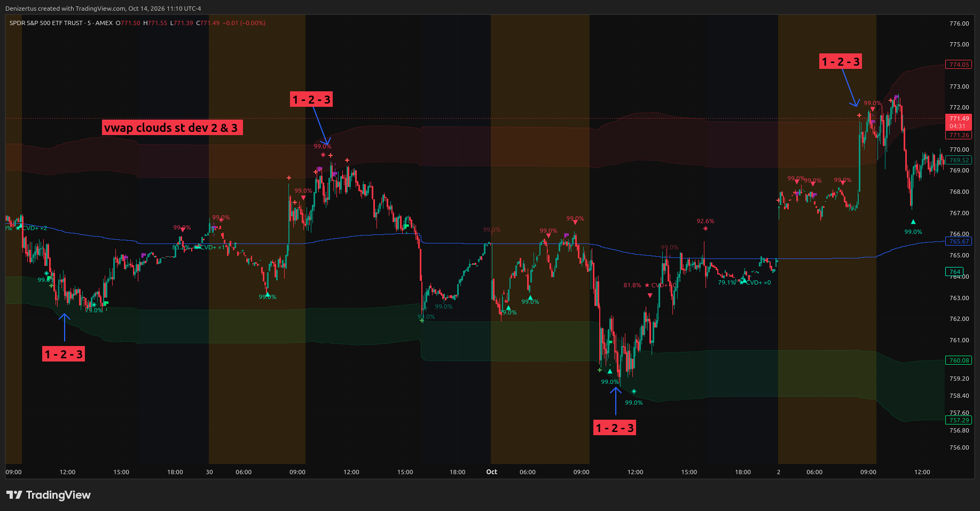Click the 762.00 price scale value
The image size is (980, 511).
click(959, 319)
